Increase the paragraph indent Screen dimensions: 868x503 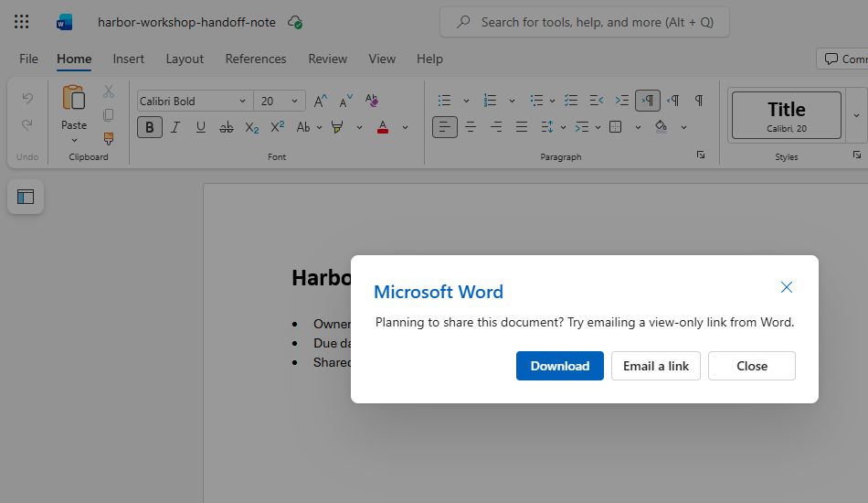(621, 101)
